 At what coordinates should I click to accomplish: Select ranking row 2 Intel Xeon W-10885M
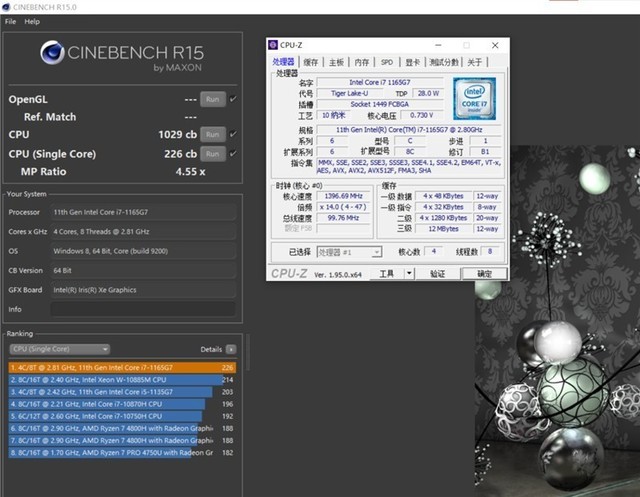click(x=122, y=380)
